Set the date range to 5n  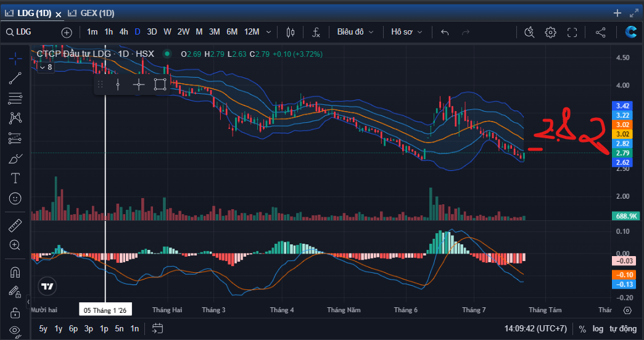pyautogui.click(x=119, y=328)
